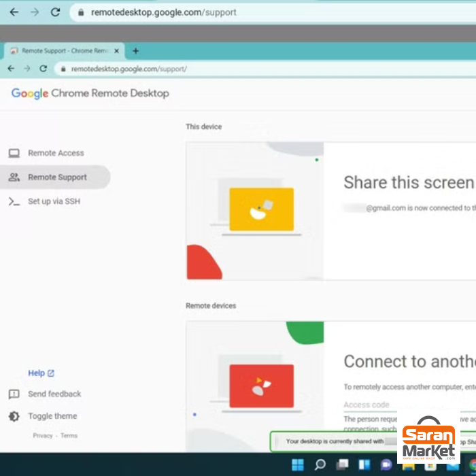Open the Terms link

(69, 436)
